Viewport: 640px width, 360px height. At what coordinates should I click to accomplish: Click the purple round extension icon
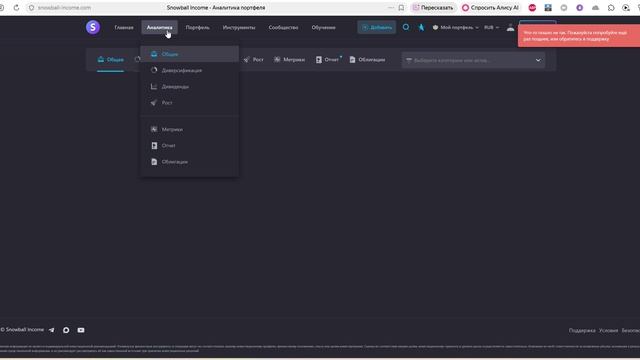pos(580,7)
